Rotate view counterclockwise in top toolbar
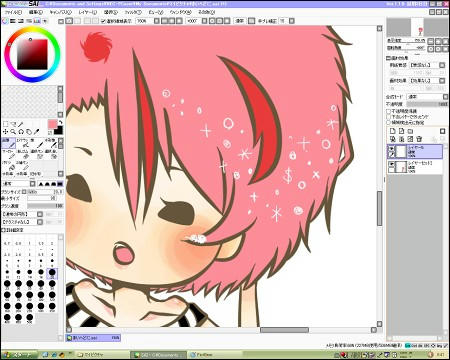This screenshot has height=360, width=450. 212,21
